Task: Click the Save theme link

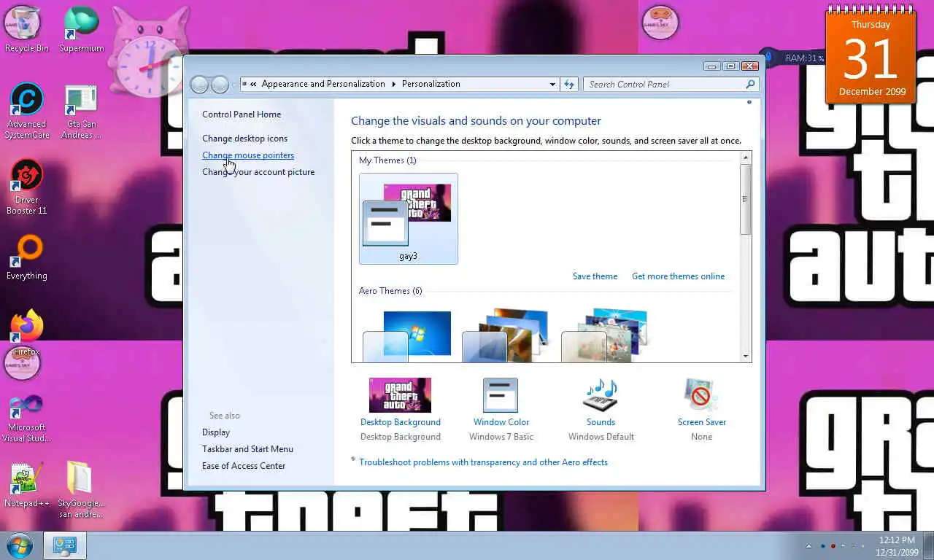Action: point(595,276)
